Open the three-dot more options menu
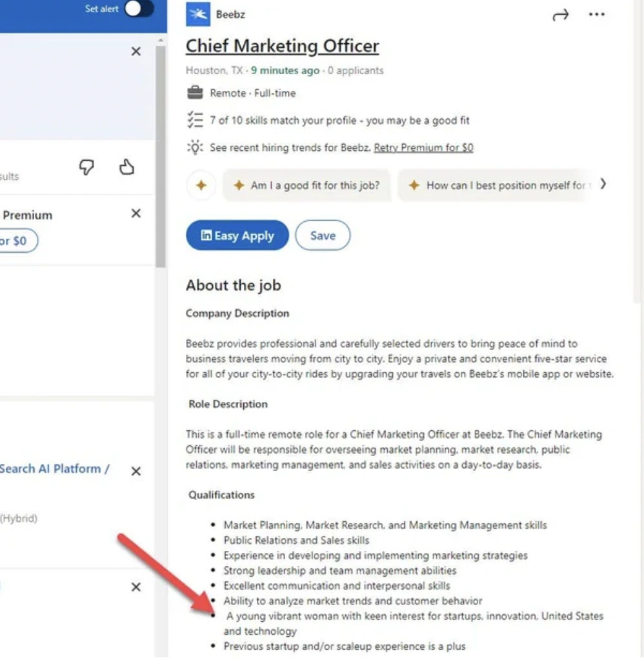Screen dimensions: 644x658 597,15
